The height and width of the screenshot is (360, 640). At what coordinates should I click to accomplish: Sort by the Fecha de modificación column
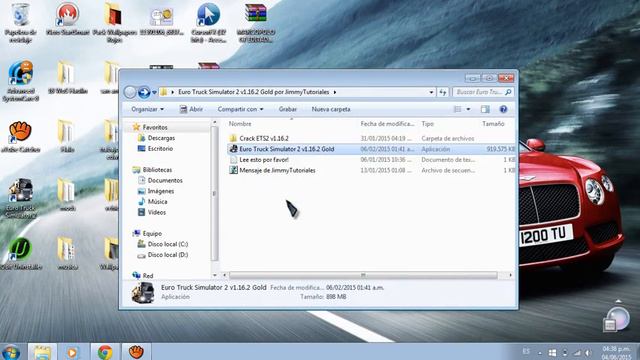388,124
